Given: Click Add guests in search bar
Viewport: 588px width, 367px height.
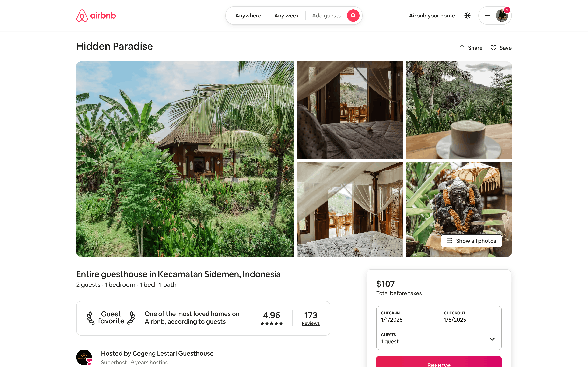Looking at the screenshot, I should click(x=326, y=16).
